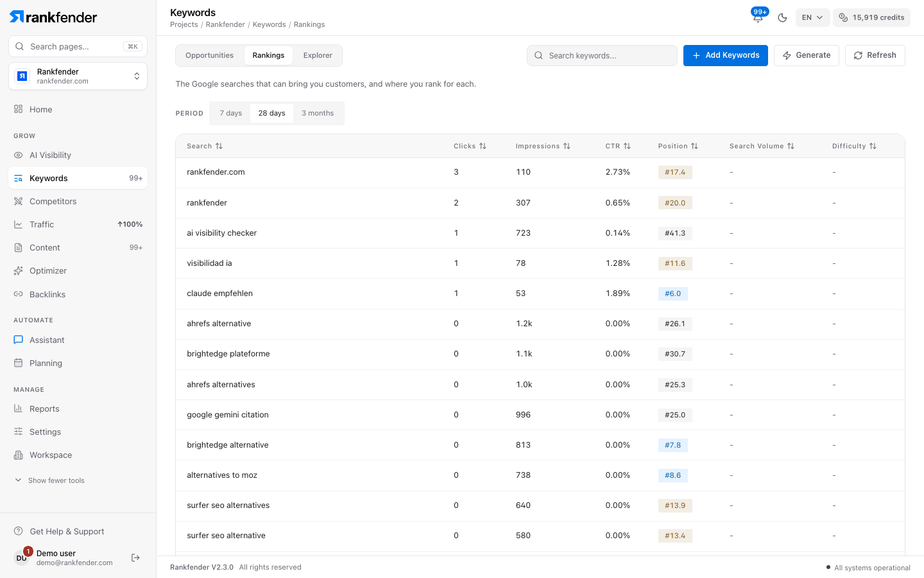This screenshot has width=924, height=578.
Task: Switch to the Opportunities tab
Action: coord(210,55)
